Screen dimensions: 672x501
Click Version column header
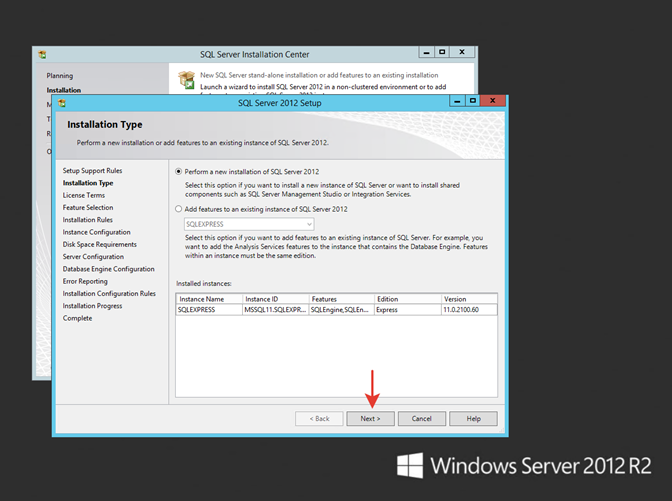[x=469, y=299]
